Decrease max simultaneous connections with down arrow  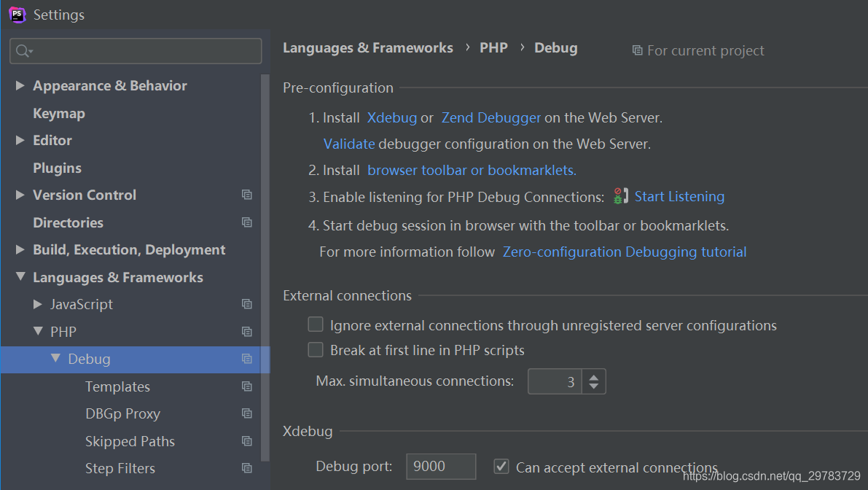point(594,386)
